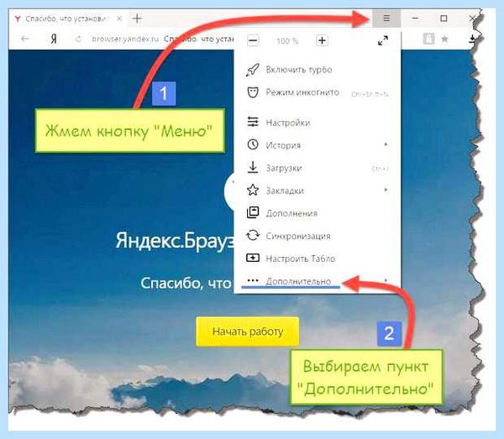
Task: Maximize the browser window
Action: click(444, 18)
